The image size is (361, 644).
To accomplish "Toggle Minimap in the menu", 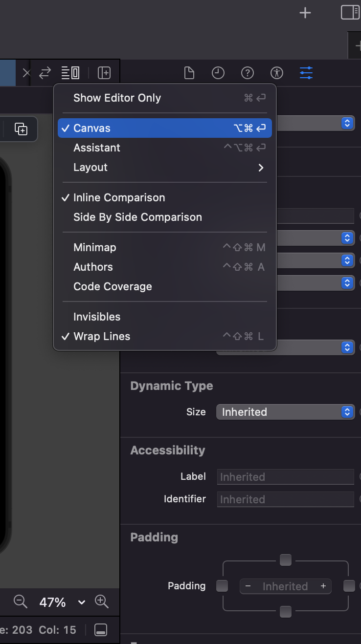I will click(165, 247).
